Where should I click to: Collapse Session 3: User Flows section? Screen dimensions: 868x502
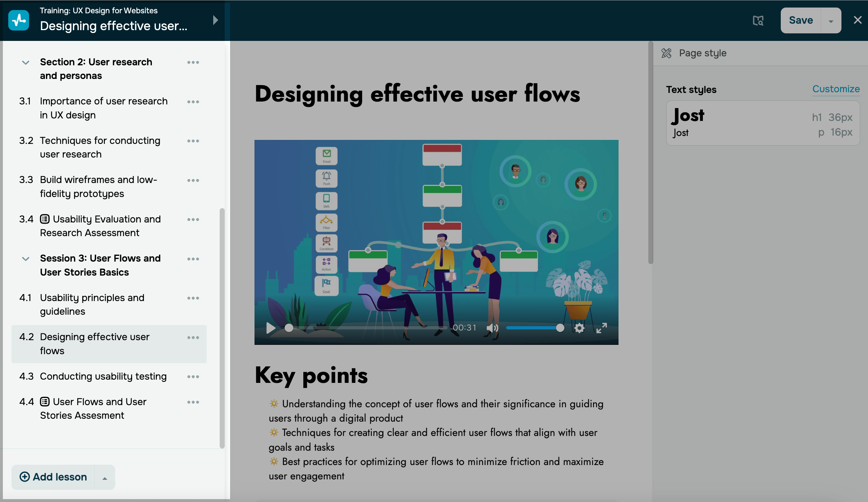click(25, 259)
